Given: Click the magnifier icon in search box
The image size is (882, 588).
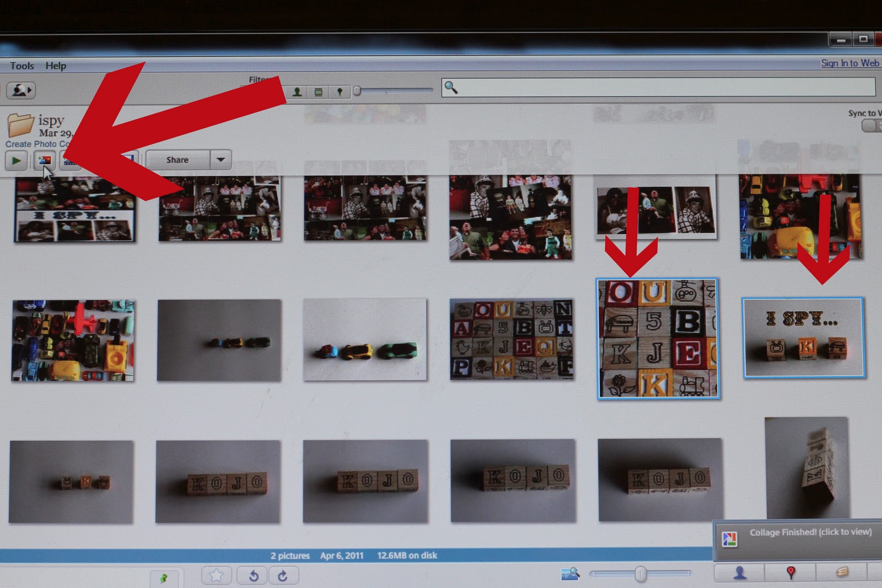Looking at the screenshot, I should point(451,87).
